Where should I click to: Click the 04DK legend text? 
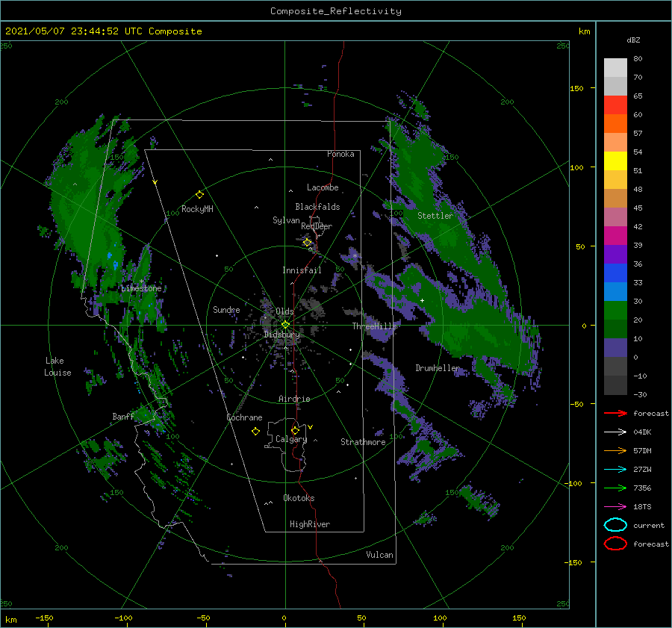(x=642, y=432)
